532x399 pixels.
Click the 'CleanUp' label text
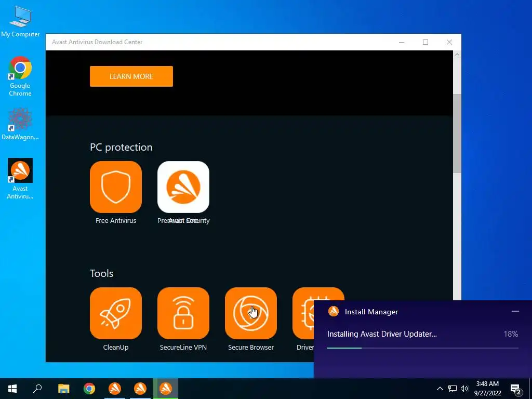116,348
